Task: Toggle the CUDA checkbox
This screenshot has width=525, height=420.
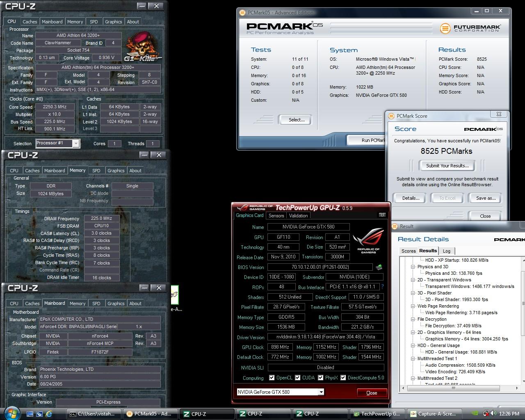Action: click(x=298, y=378)
